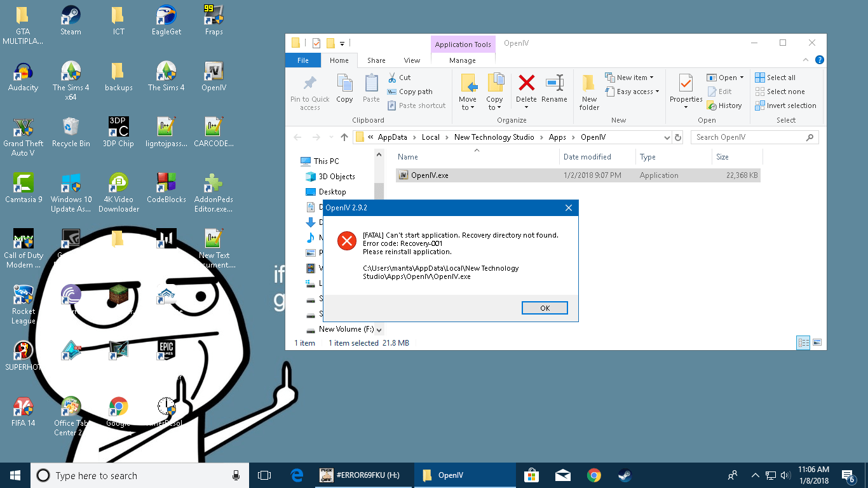Select the OpenIV.exe file row

(578, 175)
